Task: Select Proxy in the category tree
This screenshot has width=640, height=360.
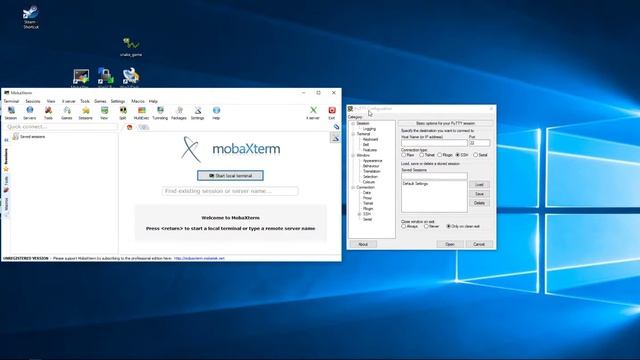Action: point(367,198)
